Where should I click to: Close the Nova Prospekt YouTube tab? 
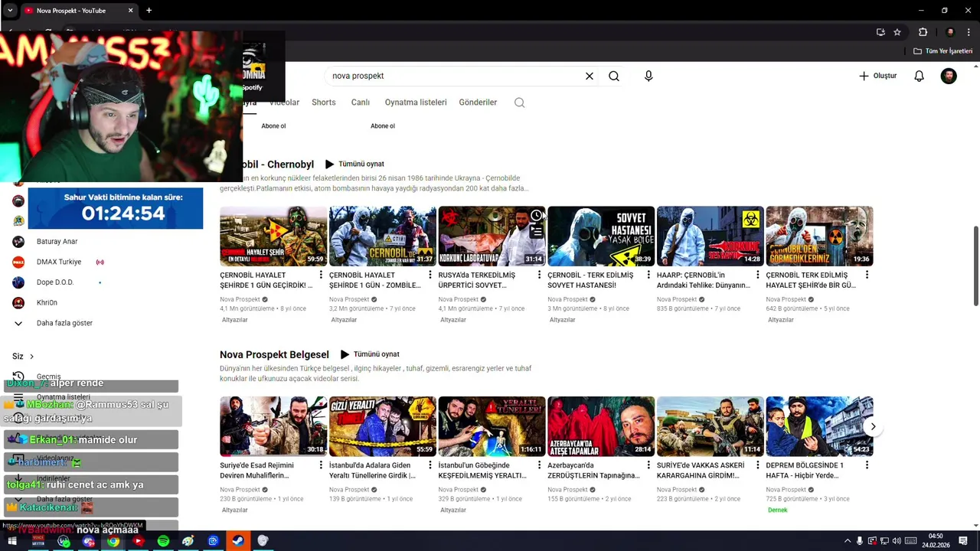click(130, 11)
